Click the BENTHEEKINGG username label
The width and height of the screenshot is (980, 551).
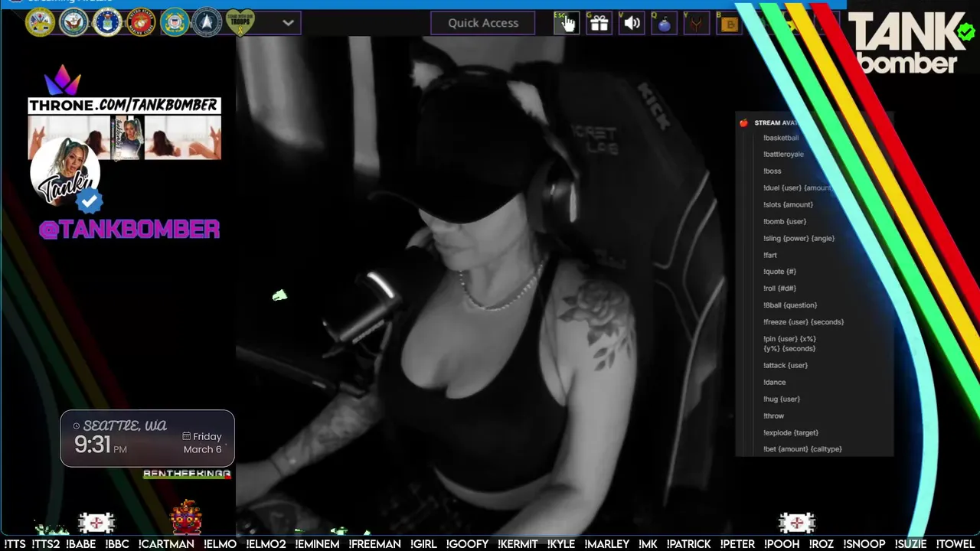[x=187, y=474]
